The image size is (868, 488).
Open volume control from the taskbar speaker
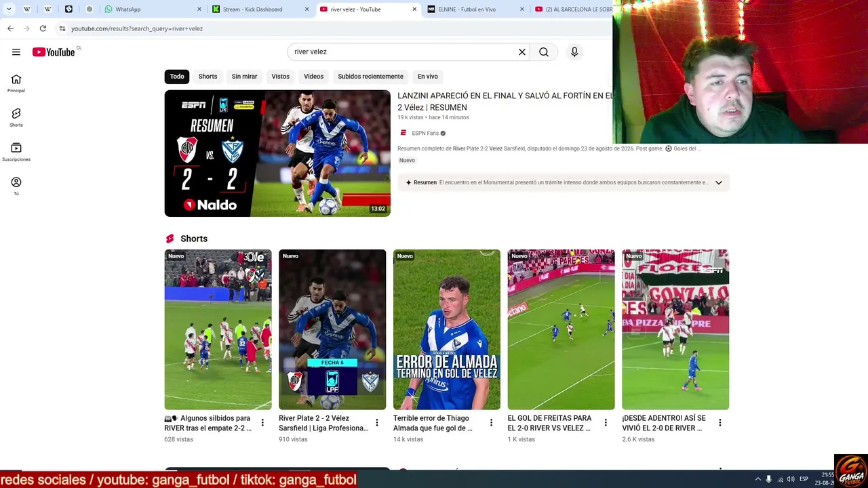(x=791, y=479)
